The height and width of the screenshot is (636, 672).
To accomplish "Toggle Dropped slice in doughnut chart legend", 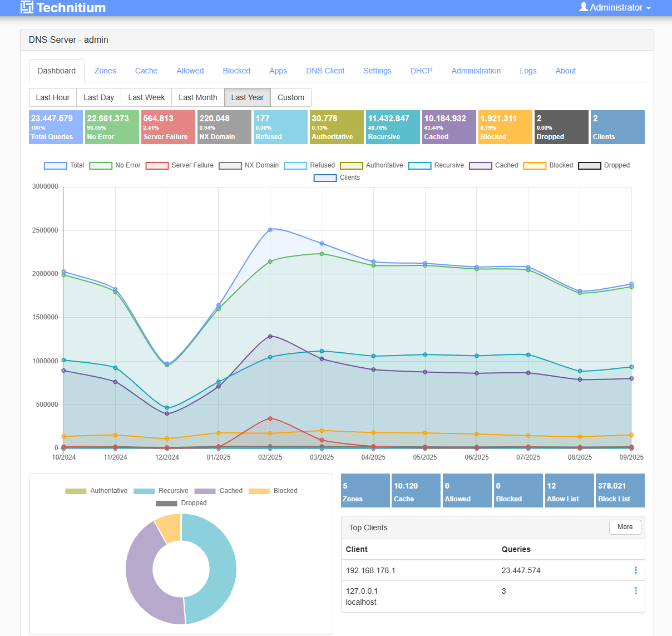I will (x=181, y=503).
